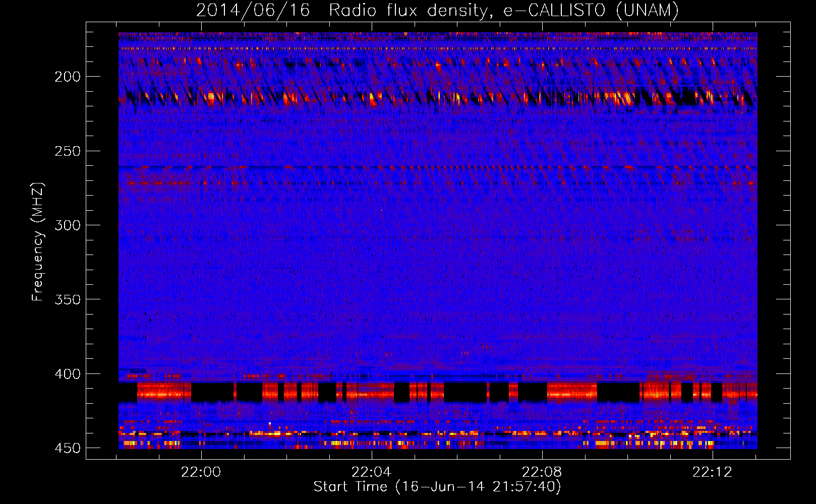Click the '22:04' time tick label
The image size is (816, 504).
click(372, 472)
